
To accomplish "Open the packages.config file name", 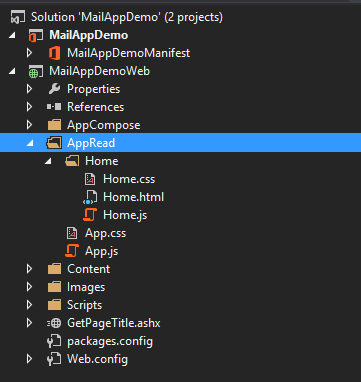I will 110,341.
